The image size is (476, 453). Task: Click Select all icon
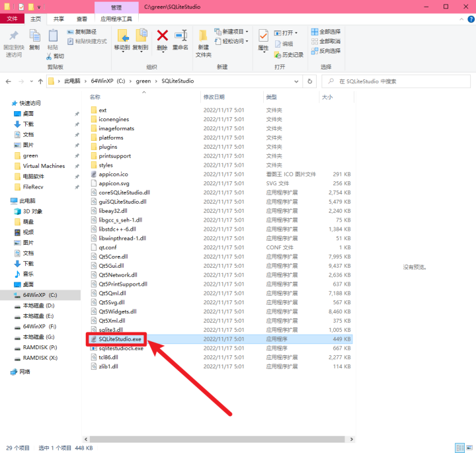point(315,32)
